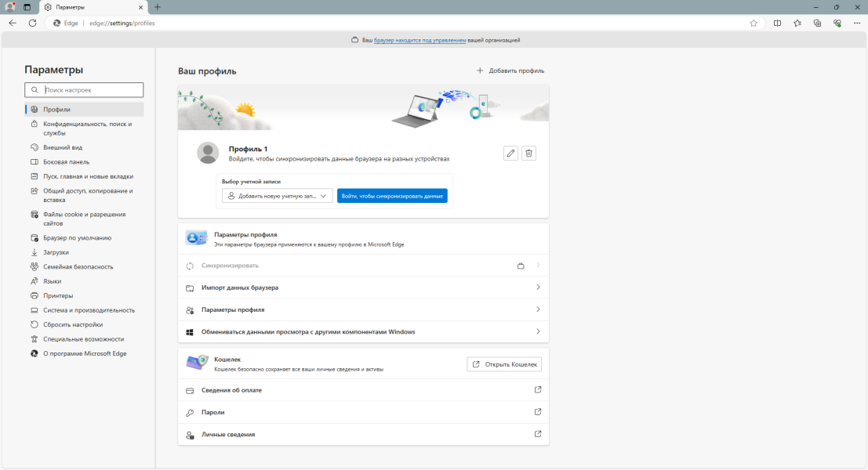Image resolution: width=868 pixels, height=470 pixels.
Task: Click the Edge logo in address bar
Action: pos(56,23)
